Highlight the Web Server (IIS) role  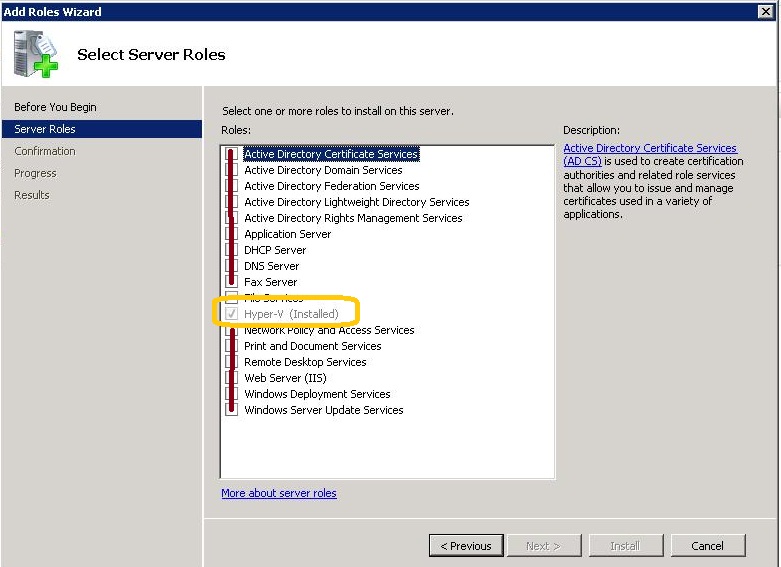pyautogui.click(x=285, y=378)
